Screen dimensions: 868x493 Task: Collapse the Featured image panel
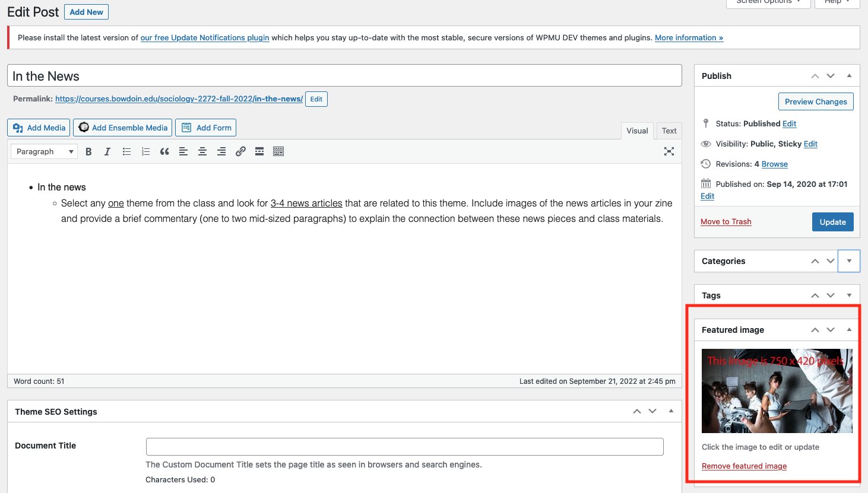pos(849,330)
